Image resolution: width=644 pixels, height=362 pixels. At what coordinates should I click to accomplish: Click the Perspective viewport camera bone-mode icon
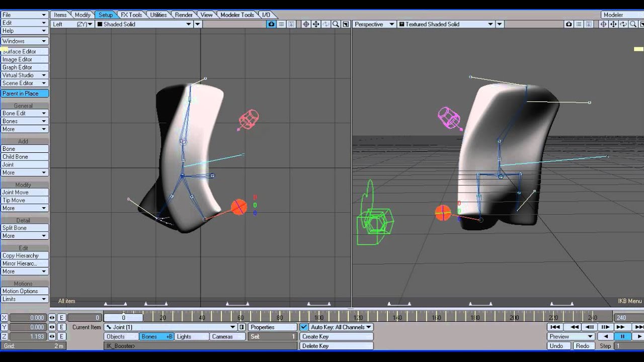click(x=569, y=24)
